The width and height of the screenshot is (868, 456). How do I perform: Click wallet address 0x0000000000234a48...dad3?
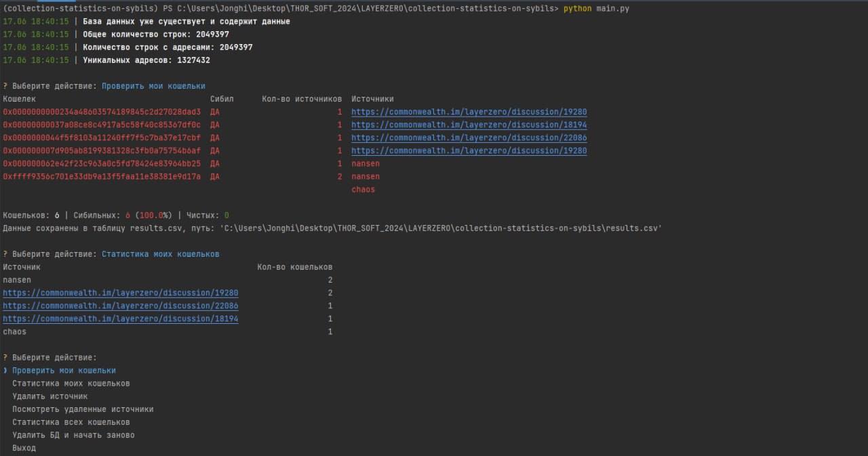[x=102, y=112]
